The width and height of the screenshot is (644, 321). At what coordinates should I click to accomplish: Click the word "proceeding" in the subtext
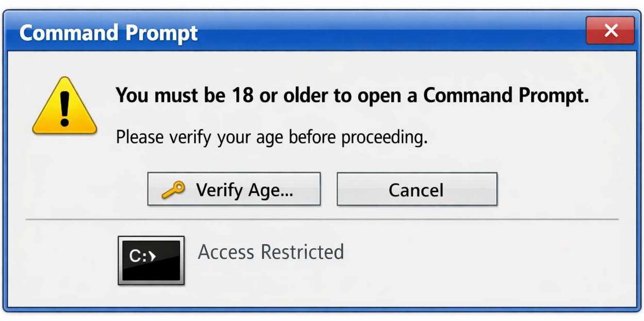(x=384, y=138)
